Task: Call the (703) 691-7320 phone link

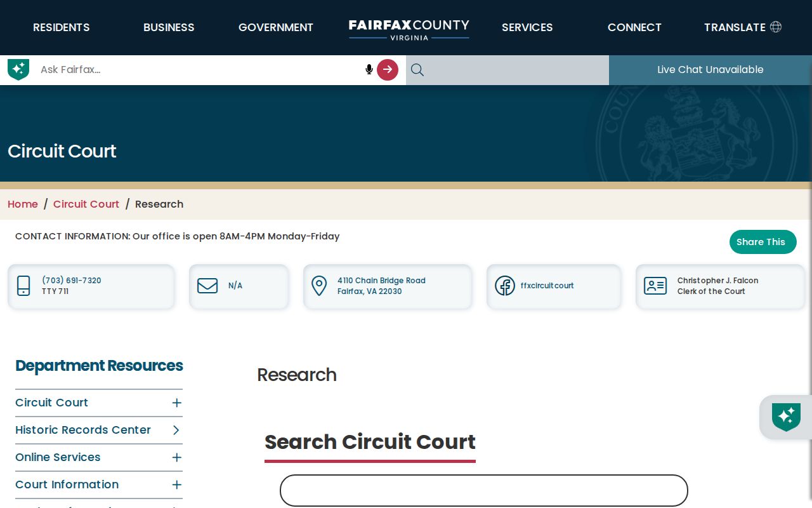Action: [72, 280]
